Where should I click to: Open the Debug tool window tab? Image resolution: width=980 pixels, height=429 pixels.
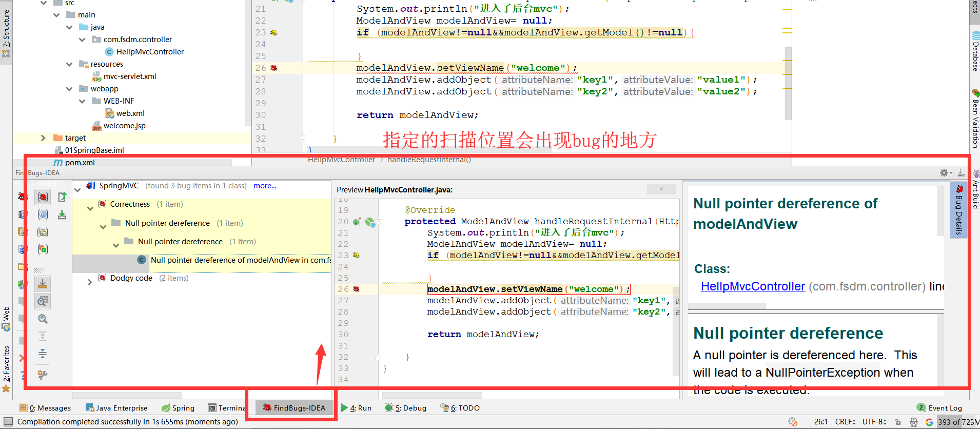(x=406, y=408)
